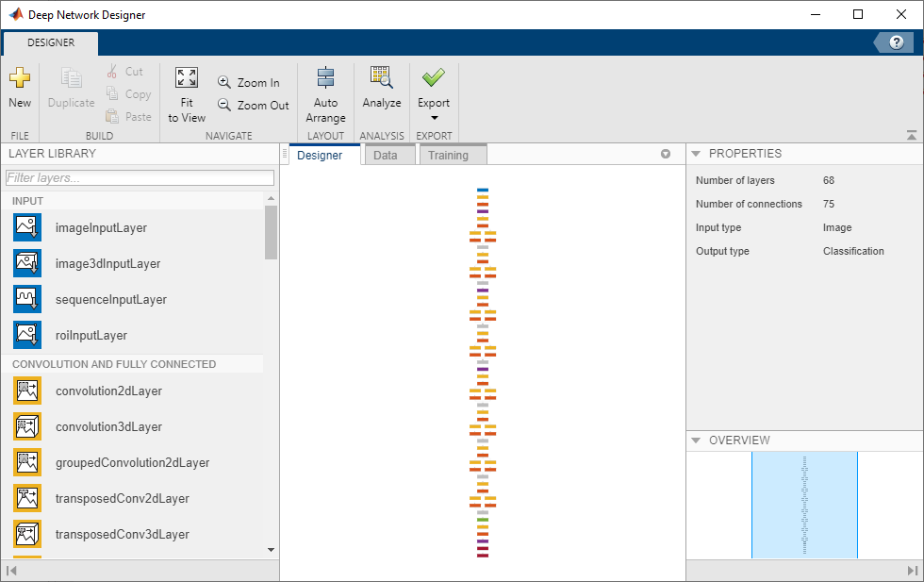This screenshot has width=924, height=582.
Task: Select the sequenceInputLayer icon
Action: pos(27,299)
